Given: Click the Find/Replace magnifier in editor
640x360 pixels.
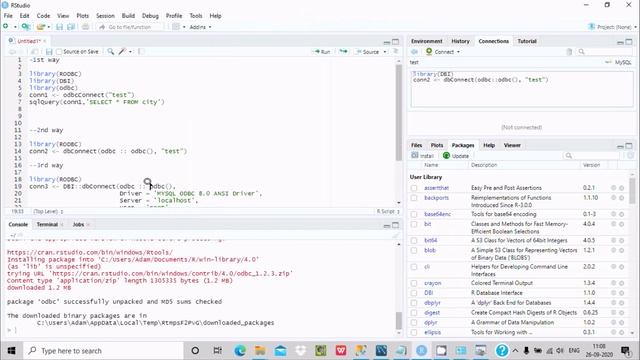Looking at the screenshot, I should [x=111, y=51].
